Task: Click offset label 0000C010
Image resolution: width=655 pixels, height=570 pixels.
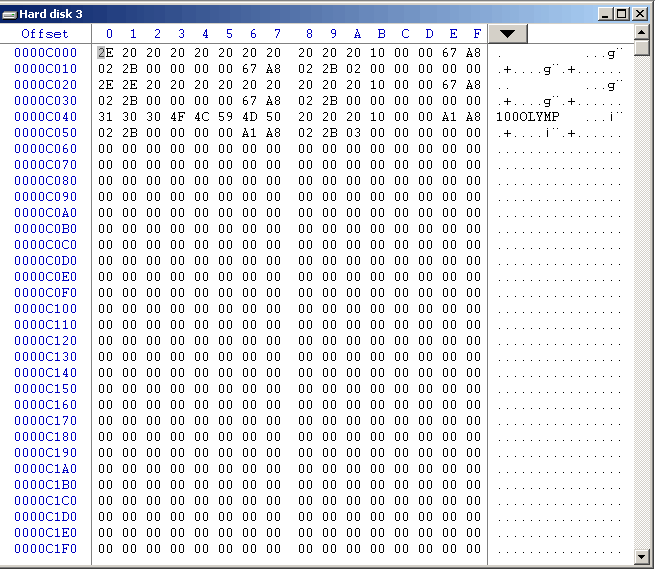Action: 46,68
